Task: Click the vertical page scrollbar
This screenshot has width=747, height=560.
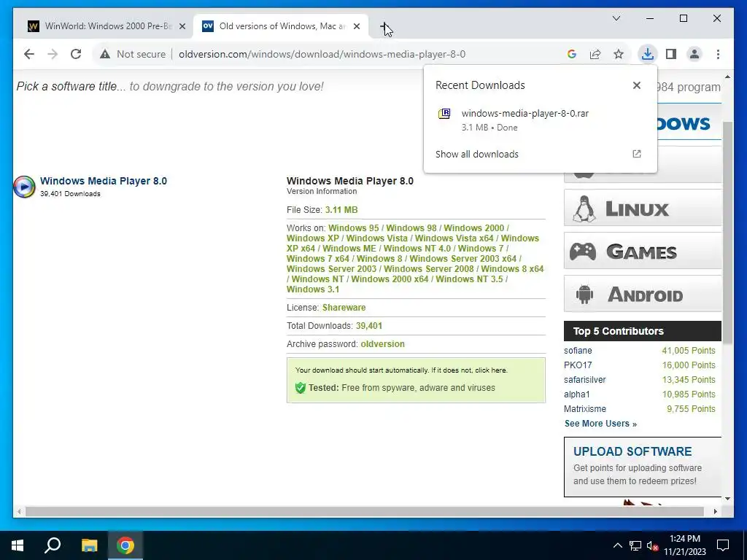Action: (727, 233)
